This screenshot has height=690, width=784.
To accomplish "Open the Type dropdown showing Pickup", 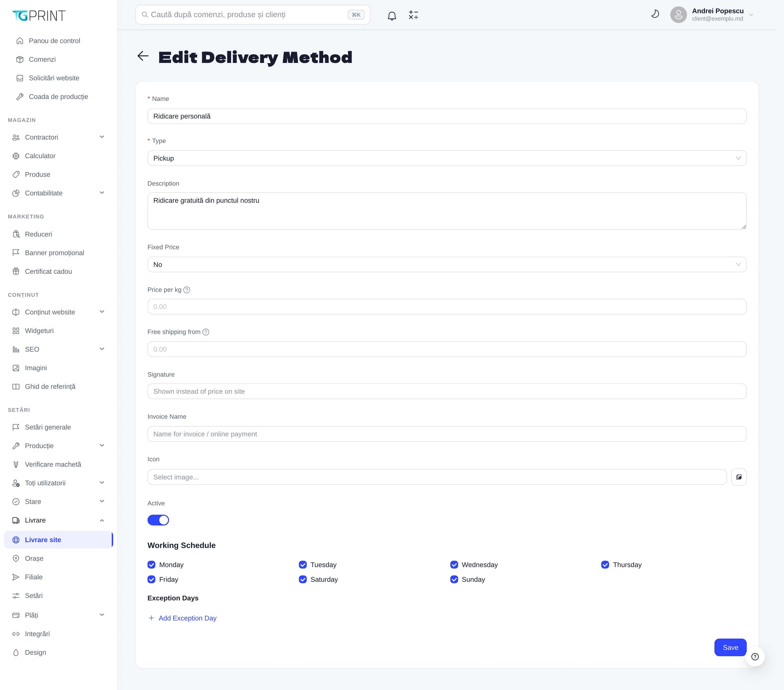I will coord(447,158).
